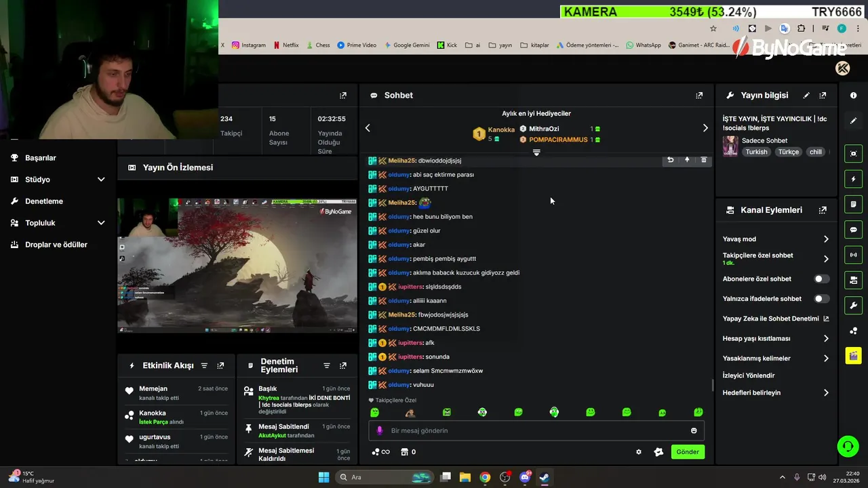Toggle the wrench widget in right sidebar
The height and width of the screenshot is (488, 868).
pyautogui.click(x=853, y=305)
